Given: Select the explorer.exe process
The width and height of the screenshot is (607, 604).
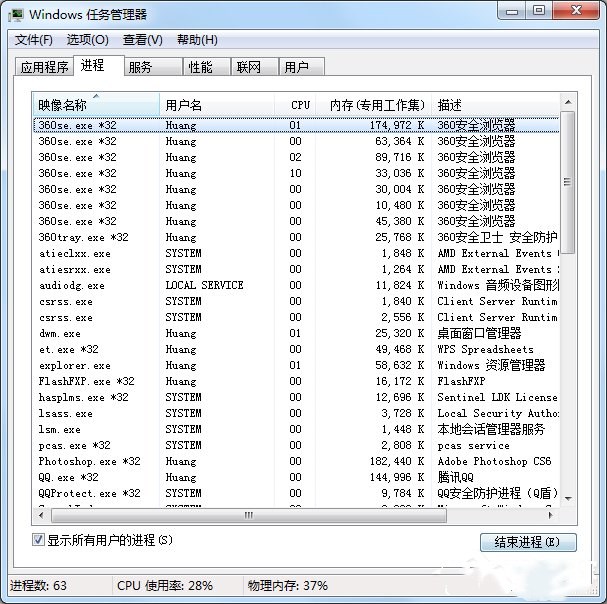Looking at the screenshot, I should click(296, 365).
